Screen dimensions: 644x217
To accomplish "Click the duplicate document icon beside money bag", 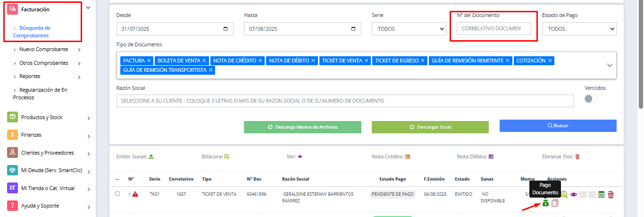I will point(555,203).
